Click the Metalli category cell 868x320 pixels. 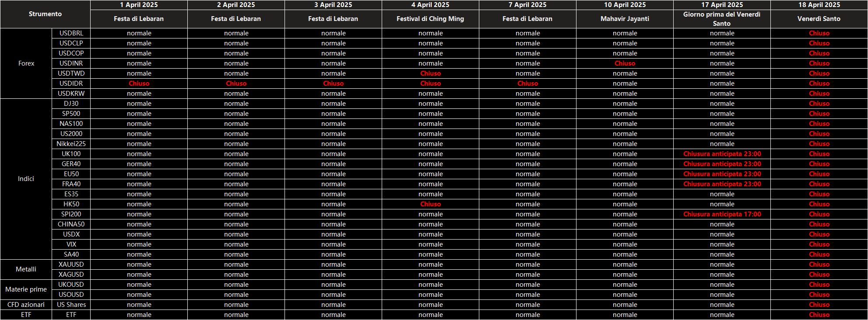coord(26,269)
